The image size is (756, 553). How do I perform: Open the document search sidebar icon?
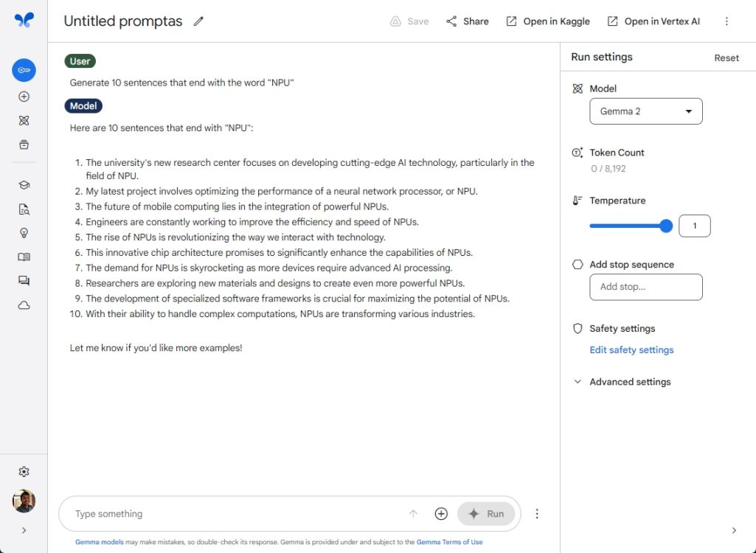coord(24,209)
